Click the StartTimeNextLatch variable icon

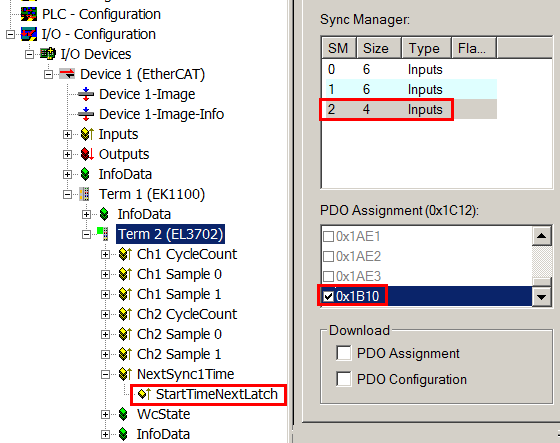click(144, 394)
